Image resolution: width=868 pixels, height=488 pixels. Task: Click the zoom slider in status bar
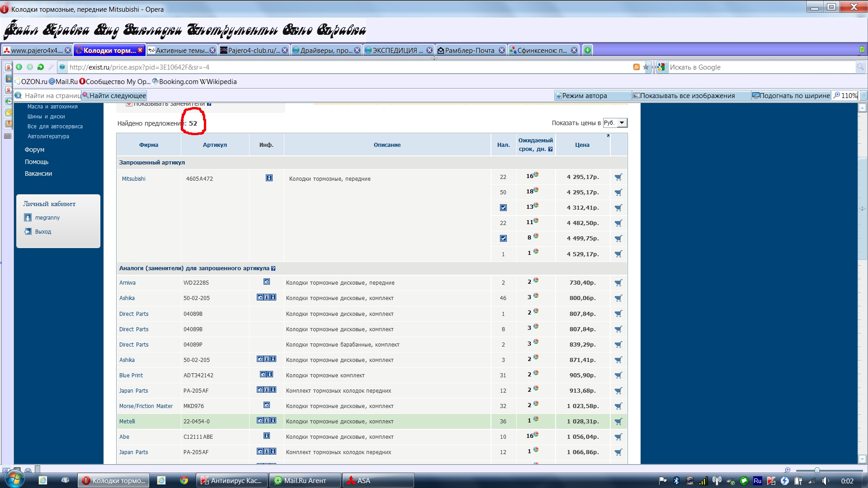click(x=817, y=470)
